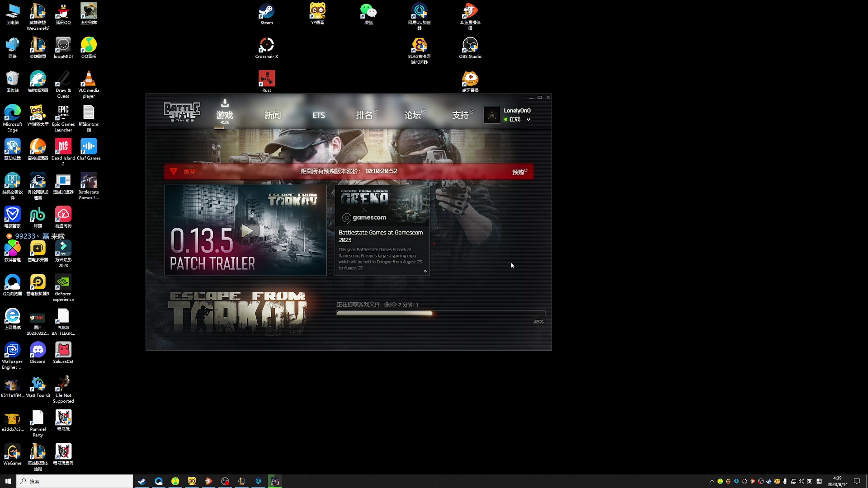Play the 0.13.5 Patch Trailer video
Image resolution: width=868 pixels, height=488 pixels.
coord(246,231)
